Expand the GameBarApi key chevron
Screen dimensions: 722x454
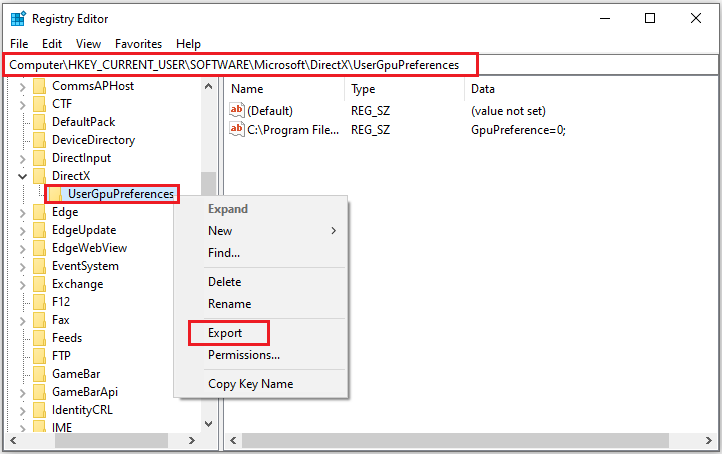pos(23,393)
